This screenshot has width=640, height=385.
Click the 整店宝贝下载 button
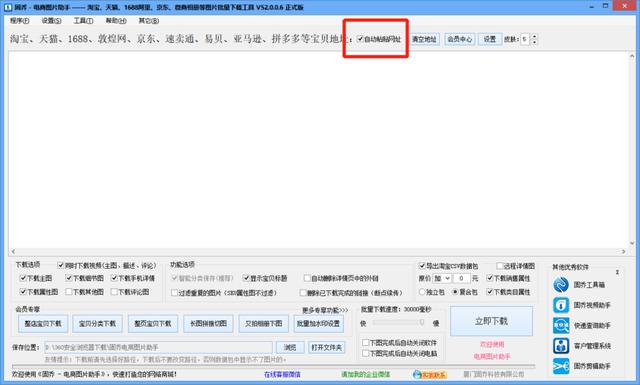pos(43,323)
